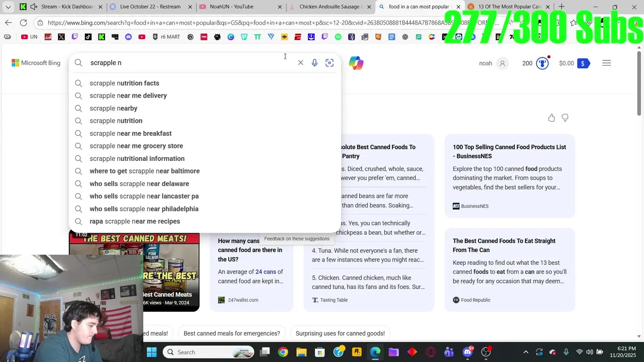Select who sells scrapple near delaware
The width and height of the screenshot is (644, 362).
point(205,184)
